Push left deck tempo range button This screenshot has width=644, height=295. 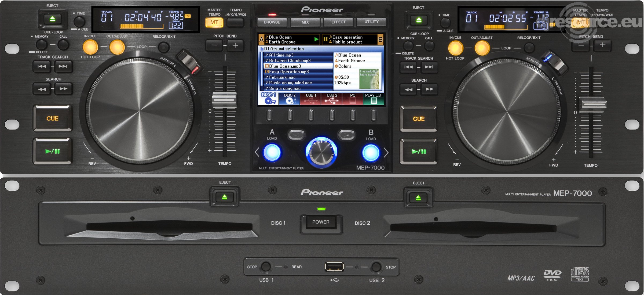pyautogui.click(x=235, y=22)
